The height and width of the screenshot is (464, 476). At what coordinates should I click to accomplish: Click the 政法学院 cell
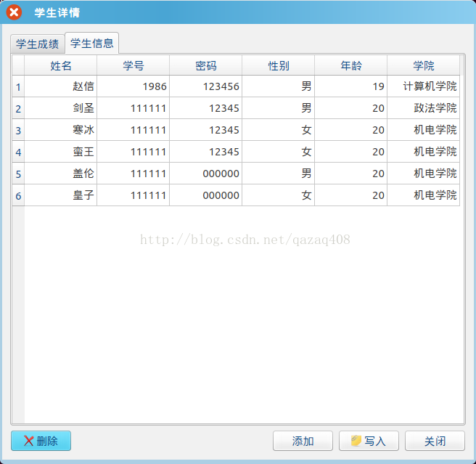pyautogui.click(x=423, y=108)
